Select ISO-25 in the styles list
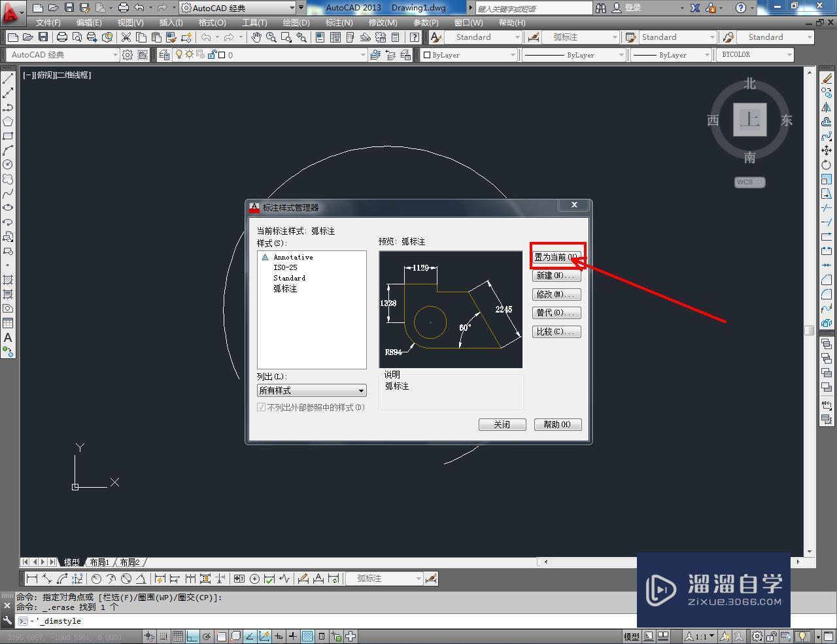837x644 pixels. tap(285, 267)
